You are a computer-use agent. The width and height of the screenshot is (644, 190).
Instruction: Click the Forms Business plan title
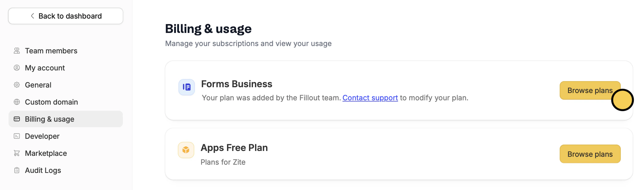(x=236, y=84)
